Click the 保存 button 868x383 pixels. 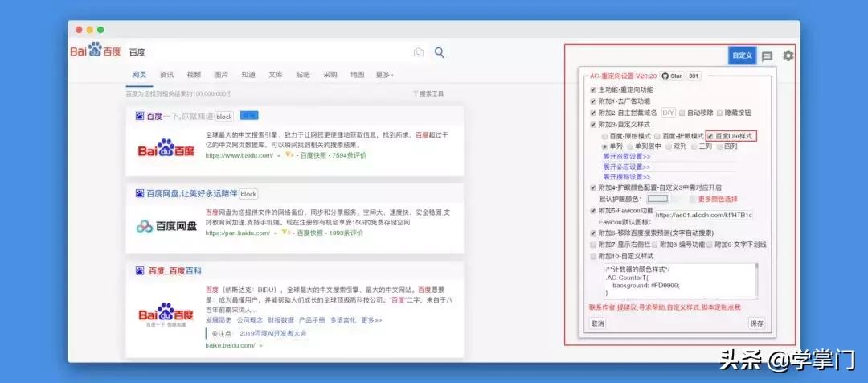[x=757, y=323]
